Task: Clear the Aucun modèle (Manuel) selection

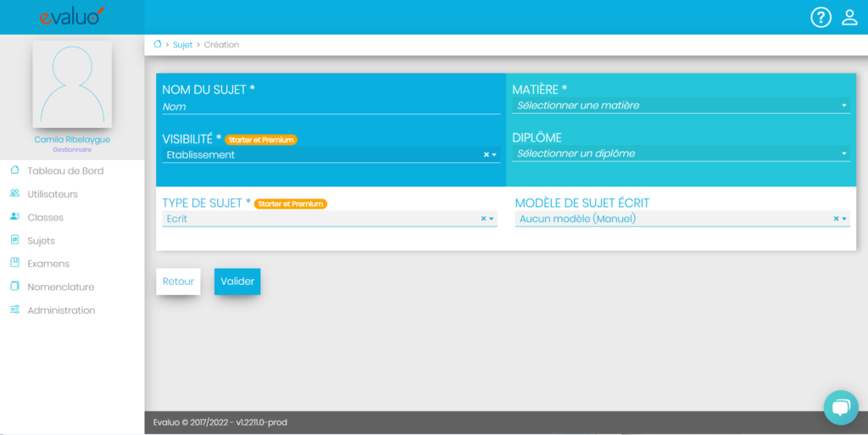Action: pyautogui.click(x=836, y=219)
